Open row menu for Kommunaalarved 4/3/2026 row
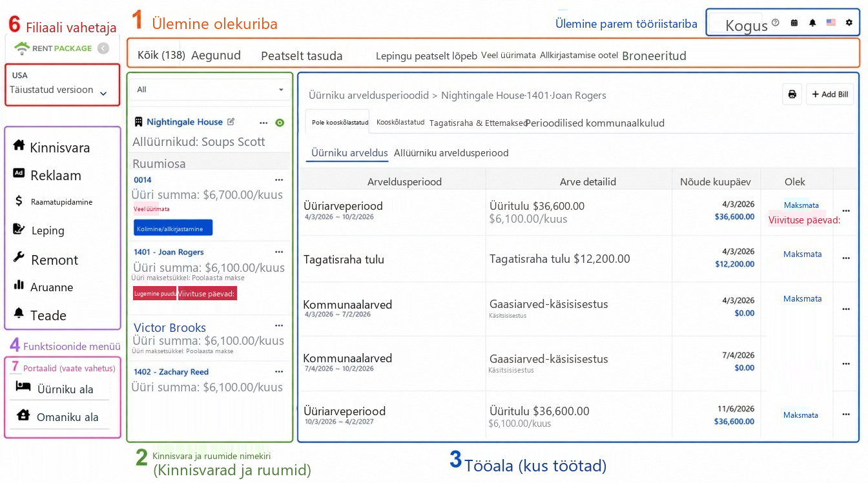This screenshot has height=483, width=868. (846, 309)
